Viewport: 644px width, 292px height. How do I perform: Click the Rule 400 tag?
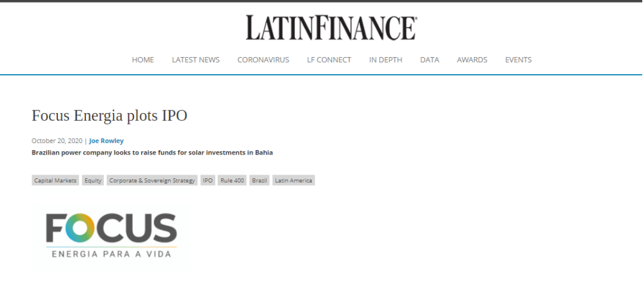(232, 180)
